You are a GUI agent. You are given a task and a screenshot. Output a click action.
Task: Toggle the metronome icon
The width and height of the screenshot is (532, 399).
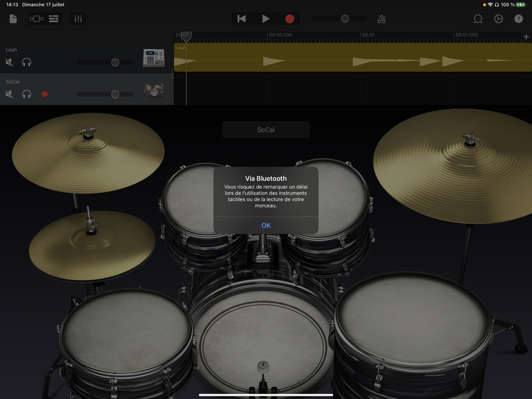coord(381,19)
